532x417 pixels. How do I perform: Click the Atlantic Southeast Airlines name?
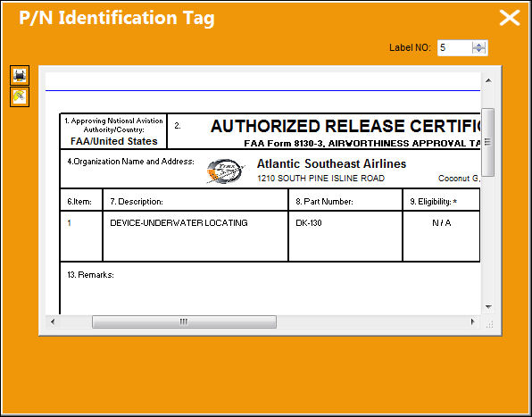tap(331, 164)
